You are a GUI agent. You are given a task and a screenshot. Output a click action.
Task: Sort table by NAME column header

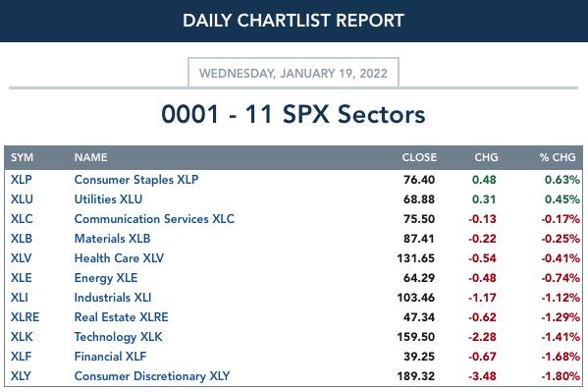click(x=90, y=157)
